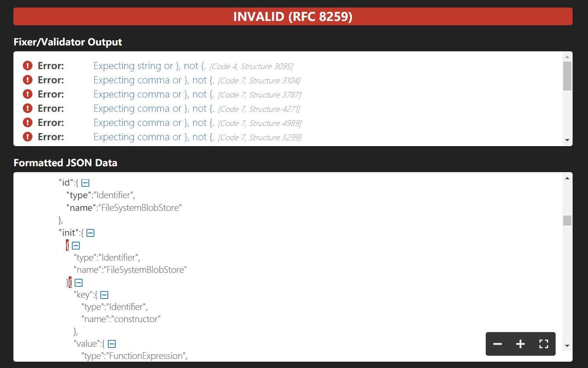This screenshot has height=368, width=588.
Task: Click the Zoom Out minus icon
Action: pyautogui.click(x=498, y=344)
